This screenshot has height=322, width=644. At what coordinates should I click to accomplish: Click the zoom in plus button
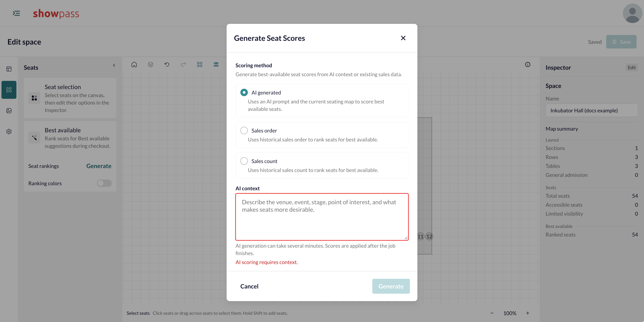pos(528,313)
